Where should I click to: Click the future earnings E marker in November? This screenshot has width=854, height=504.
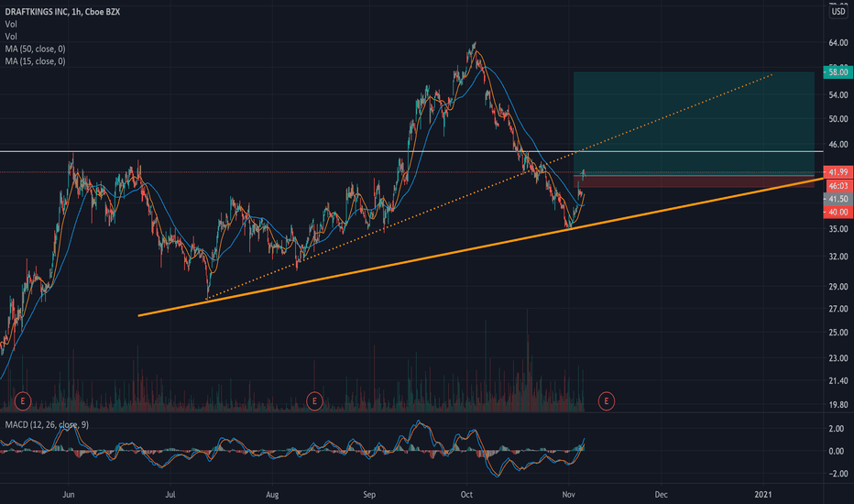coord(607,401)
